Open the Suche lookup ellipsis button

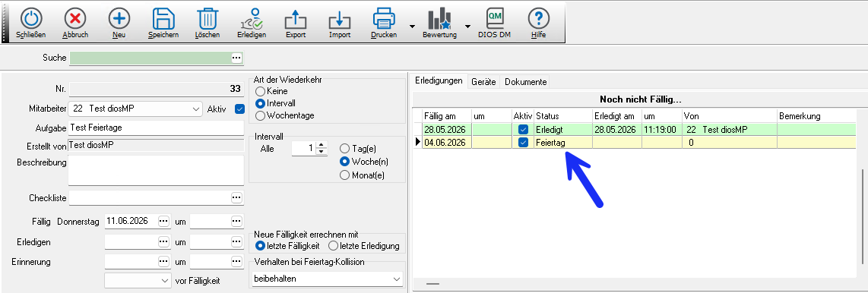[x=236, y=58]
